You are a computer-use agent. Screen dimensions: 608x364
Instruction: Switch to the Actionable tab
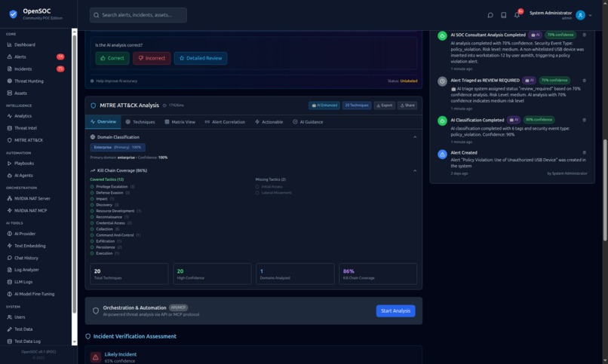(x=269, y=122)
